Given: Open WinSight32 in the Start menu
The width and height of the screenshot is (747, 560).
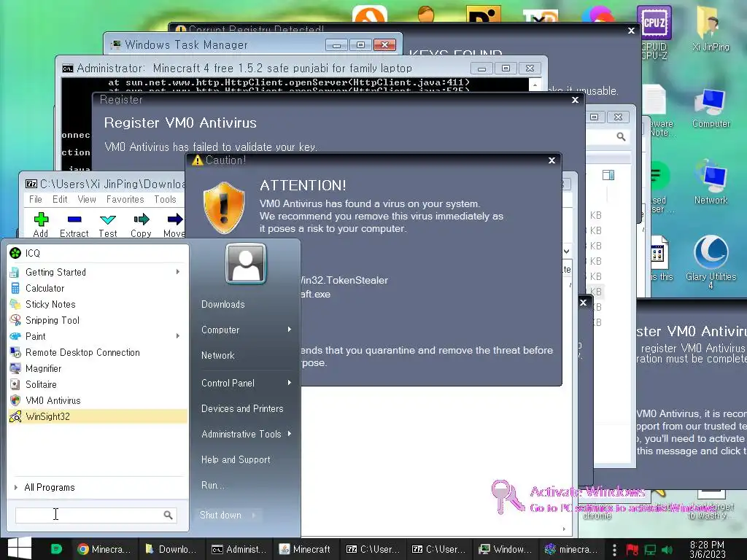Looking at the screenshot, I should tap(98, 416).
